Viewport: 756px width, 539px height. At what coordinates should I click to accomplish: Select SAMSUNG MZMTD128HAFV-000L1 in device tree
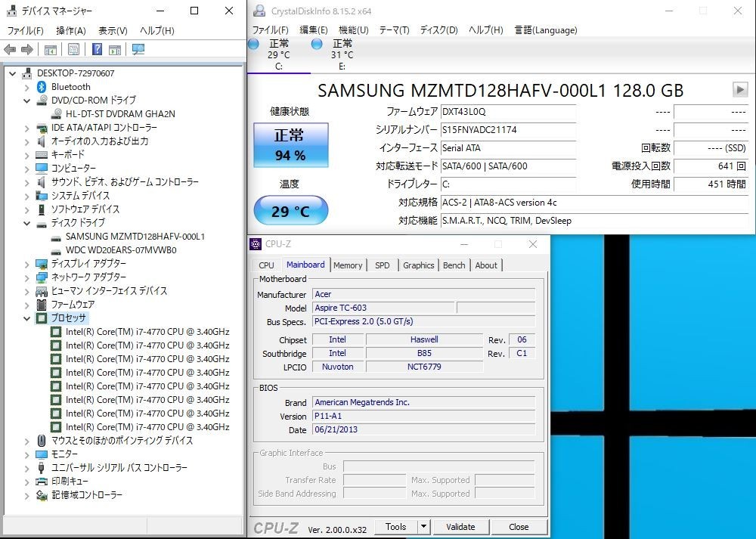pyautogui.click(x=135, y=237)
